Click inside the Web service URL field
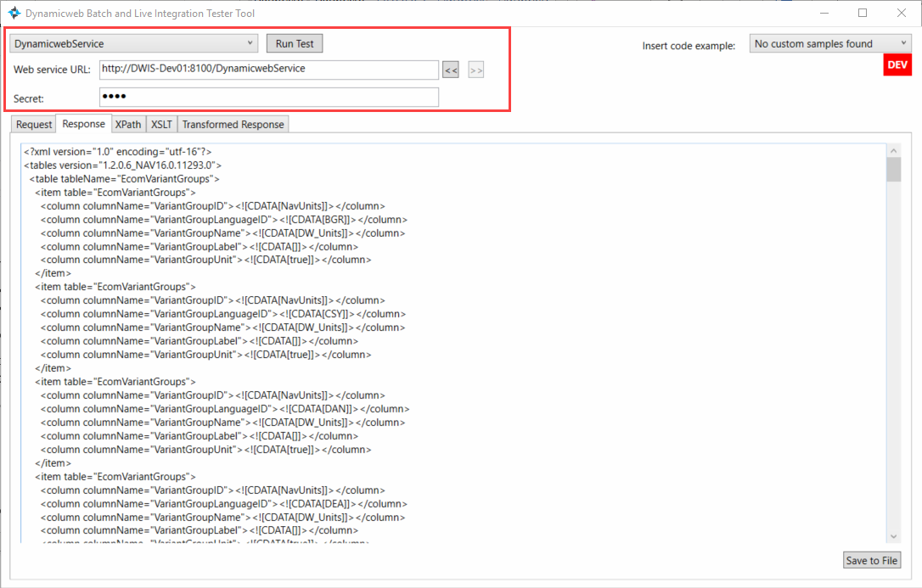Screen dimensions: 922x588 tap(267, 69)
